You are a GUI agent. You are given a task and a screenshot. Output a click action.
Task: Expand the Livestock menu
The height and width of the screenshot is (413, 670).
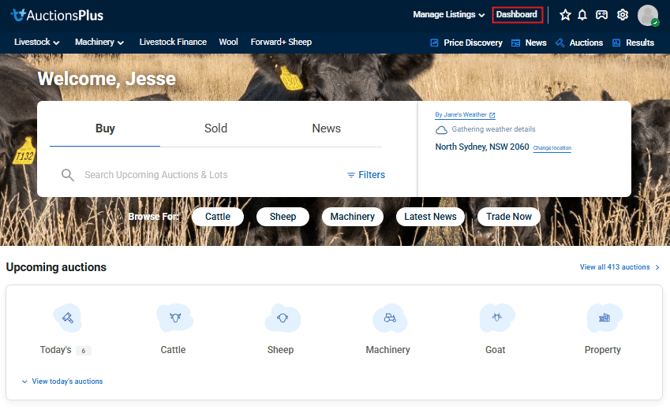(37, 42)
